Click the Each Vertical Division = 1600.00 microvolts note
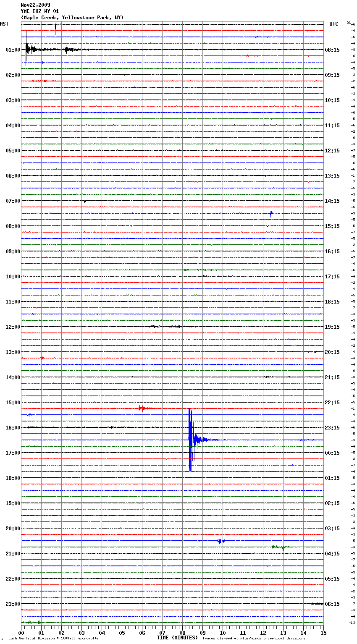 coord(53,639)
